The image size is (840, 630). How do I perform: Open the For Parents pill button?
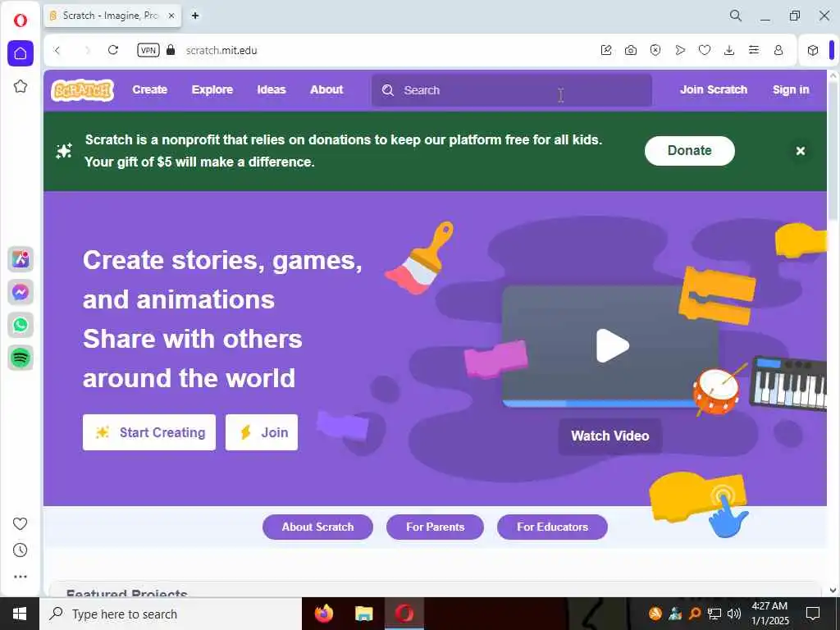click(435, 527)
